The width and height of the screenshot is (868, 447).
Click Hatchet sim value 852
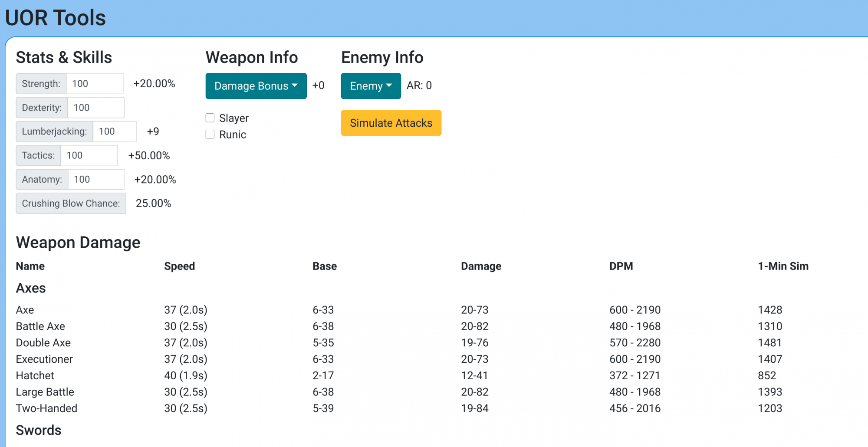point(767,375)
